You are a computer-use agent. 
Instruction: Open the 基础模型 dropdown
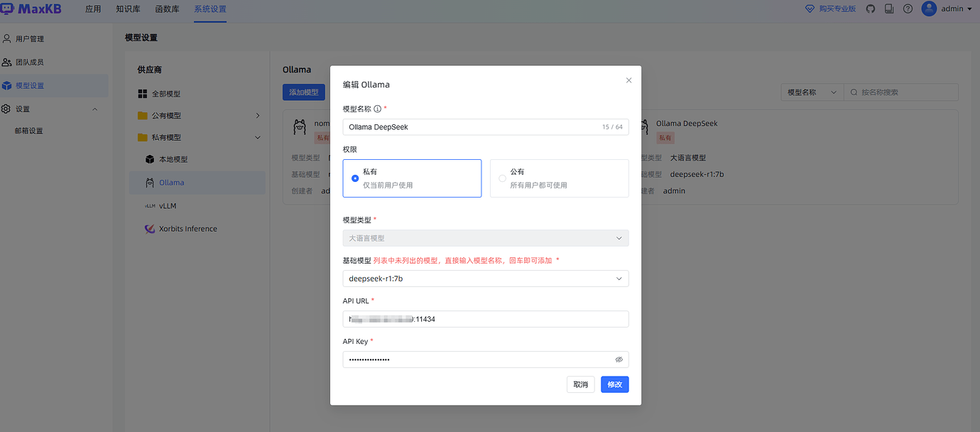(x=619, y=278)
